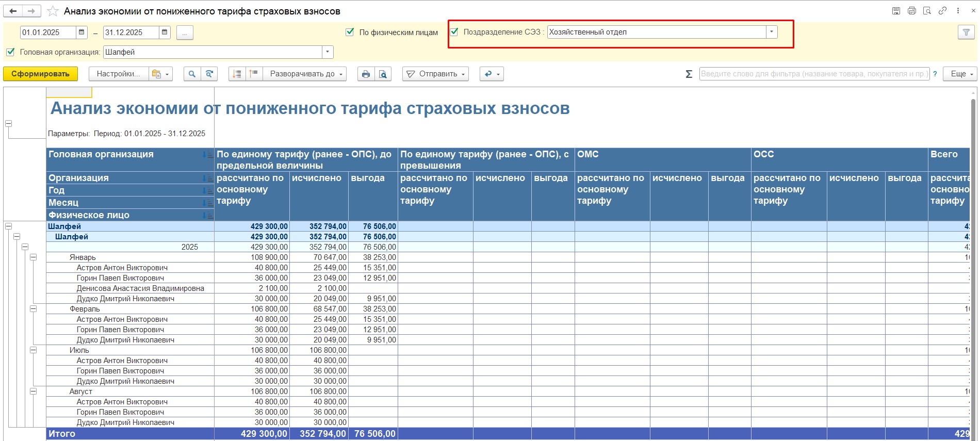
Task: Click the magnifier find icon in the toolbar
Action: [192, 74]
